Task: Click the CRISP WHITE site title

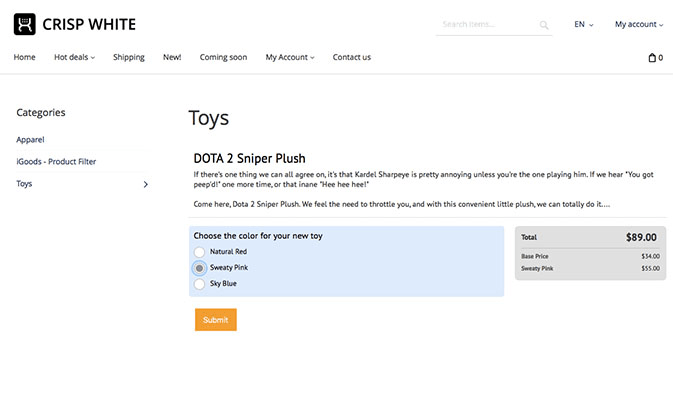Action: 89,24
